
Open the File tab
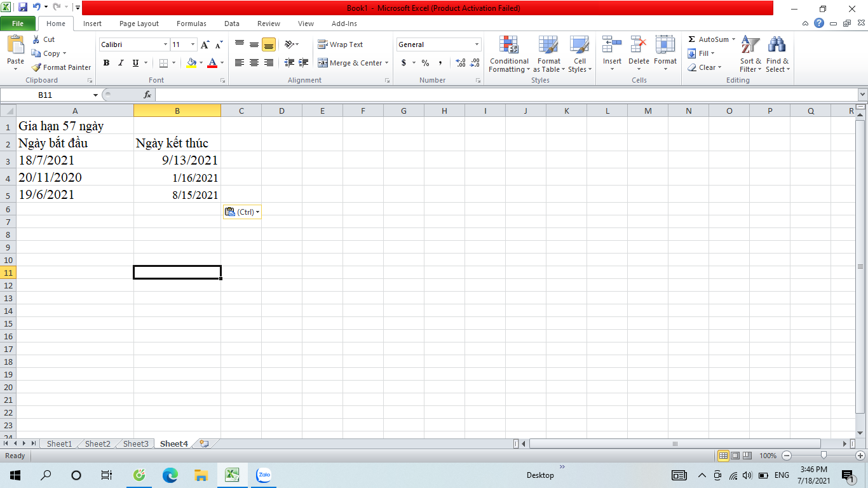(18, 24)
